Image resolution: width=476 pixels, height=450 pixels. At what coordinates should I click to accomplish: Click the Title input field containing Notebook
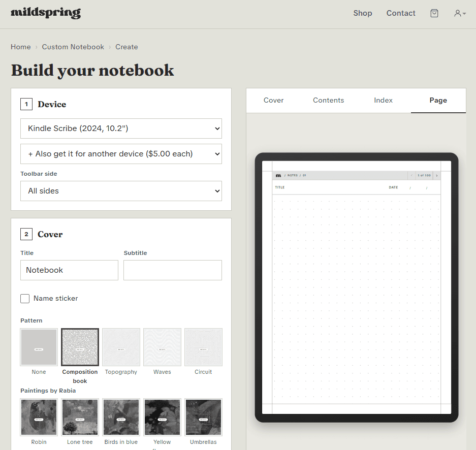pyautogui.click(x=69, y=270)
